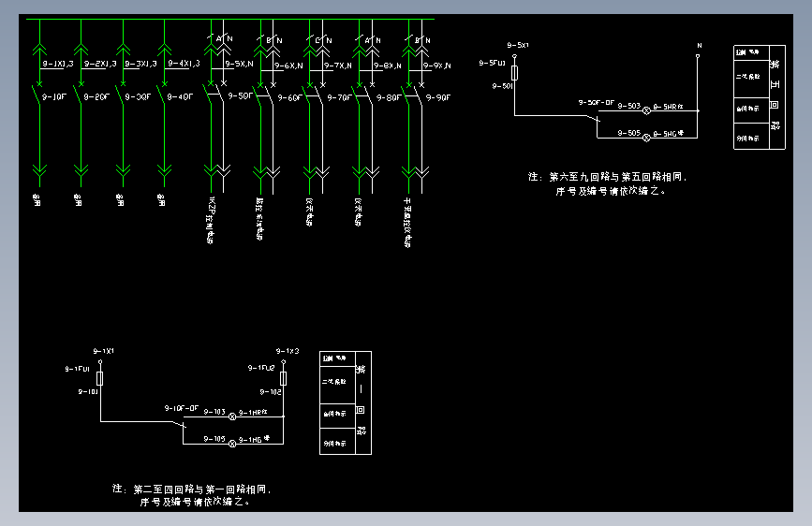Click the '9-8X,N' terminal label

click(388, 66)
